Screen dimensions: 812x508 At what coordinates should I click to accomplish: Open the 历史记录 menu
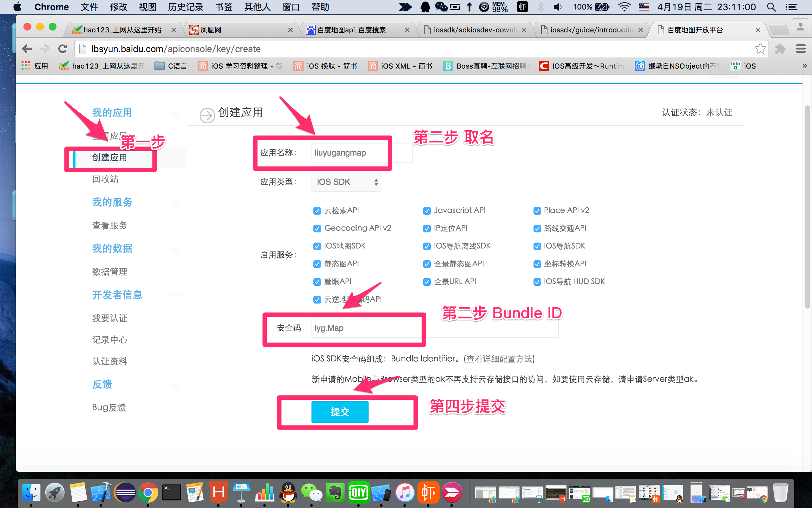186,7
